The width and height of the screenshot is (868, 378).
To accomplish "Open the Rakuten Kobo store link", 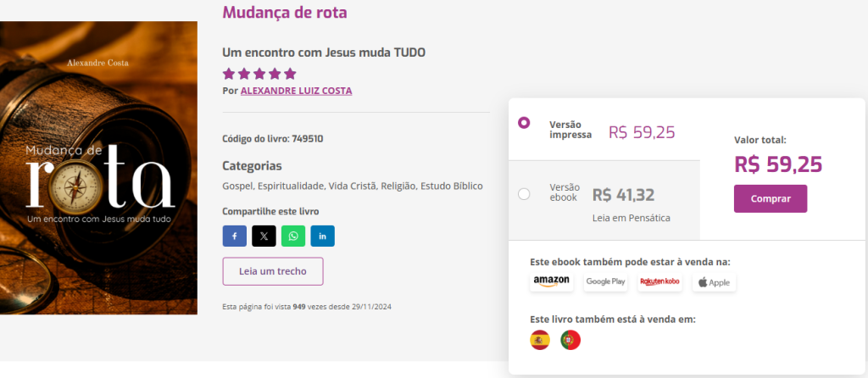I will point(659,281).
